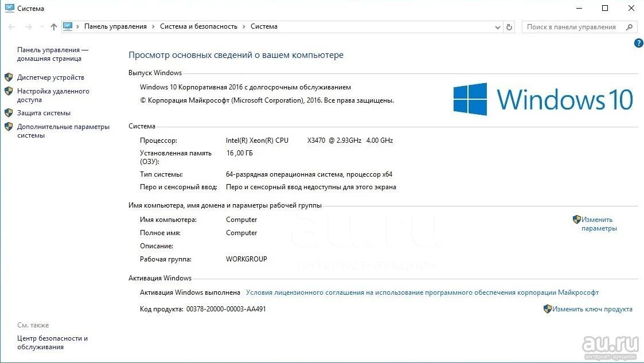Click processor value 'Intel(R) Xeon(R) CPU'

257,140
